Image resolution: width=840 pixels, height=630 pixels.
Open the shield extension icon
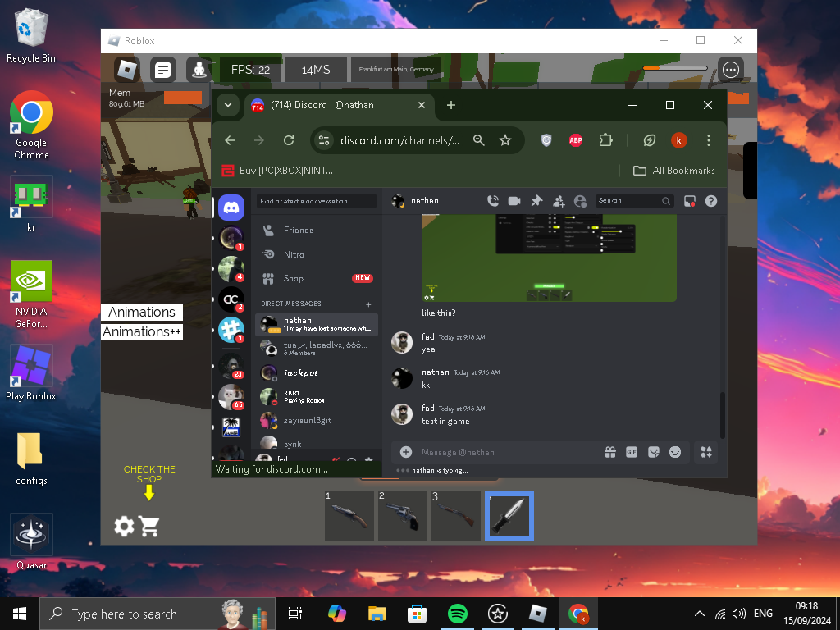[546, 140]
